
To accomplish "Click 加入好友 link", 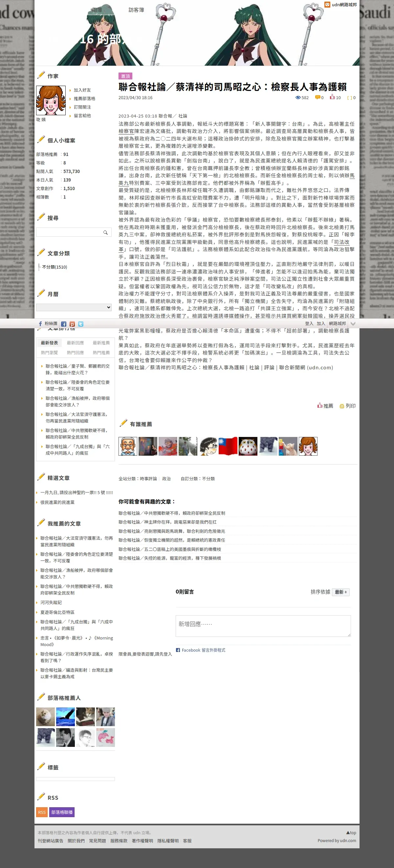I will point(82,90).
